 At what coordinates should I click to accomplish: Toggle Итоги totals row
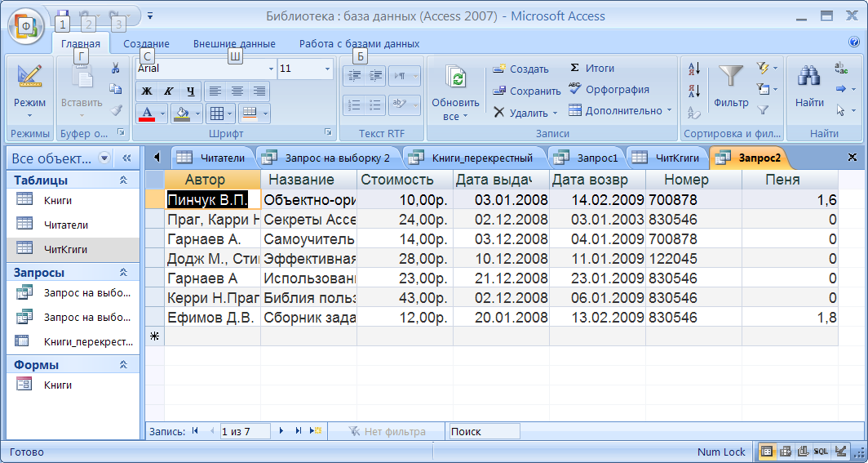(591, 68)
